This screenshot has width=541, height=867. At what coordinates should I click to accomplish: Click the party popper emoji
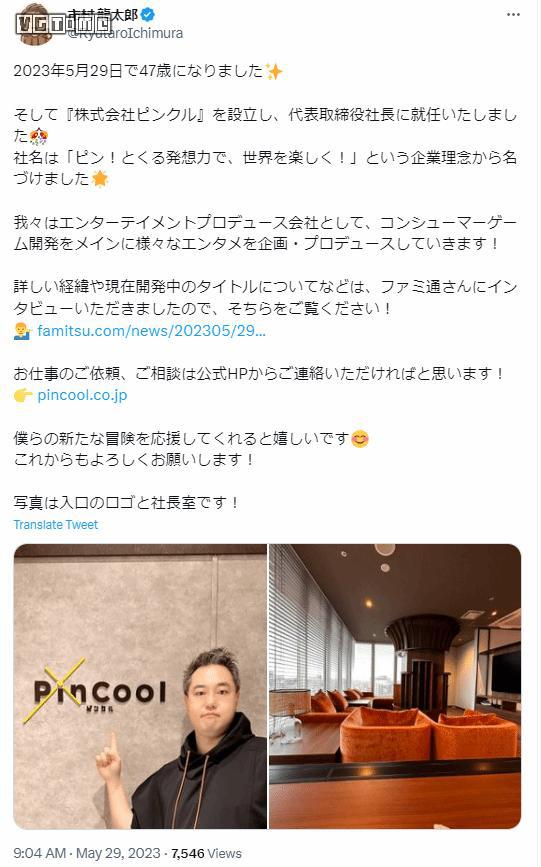(x=38, y=136)
